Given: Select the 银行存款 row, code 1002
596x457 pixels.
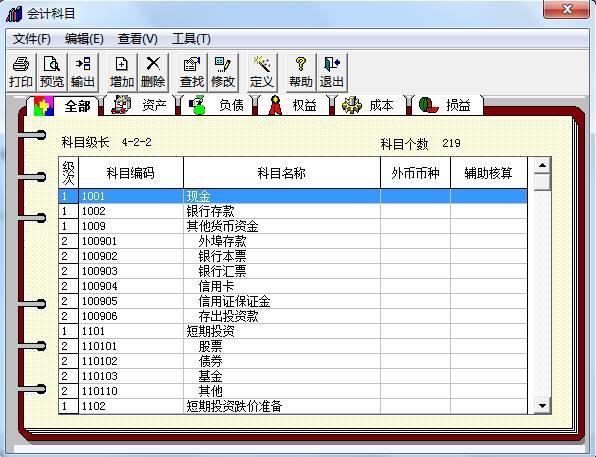Looking at the screenshot, I should click(293, 211).
